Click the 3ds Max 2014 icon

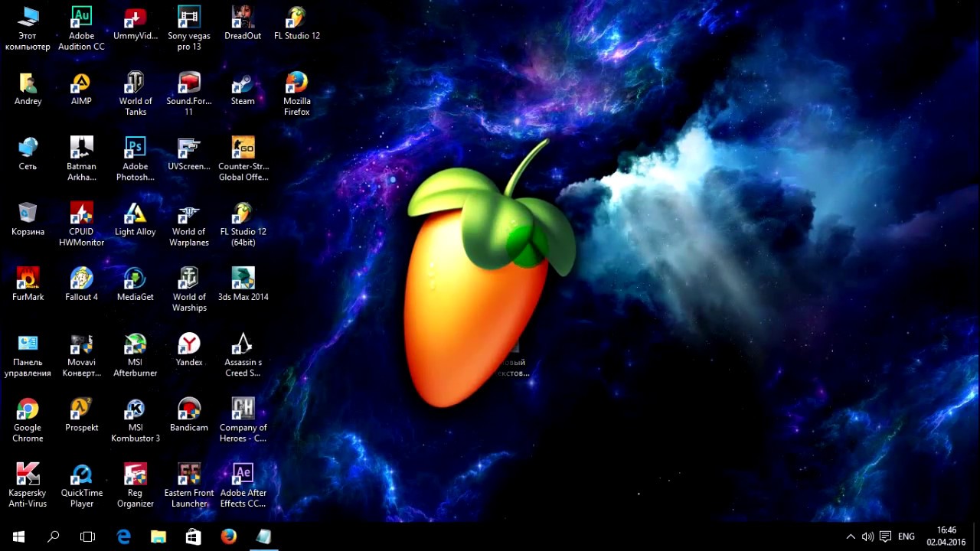pos(243,284)
